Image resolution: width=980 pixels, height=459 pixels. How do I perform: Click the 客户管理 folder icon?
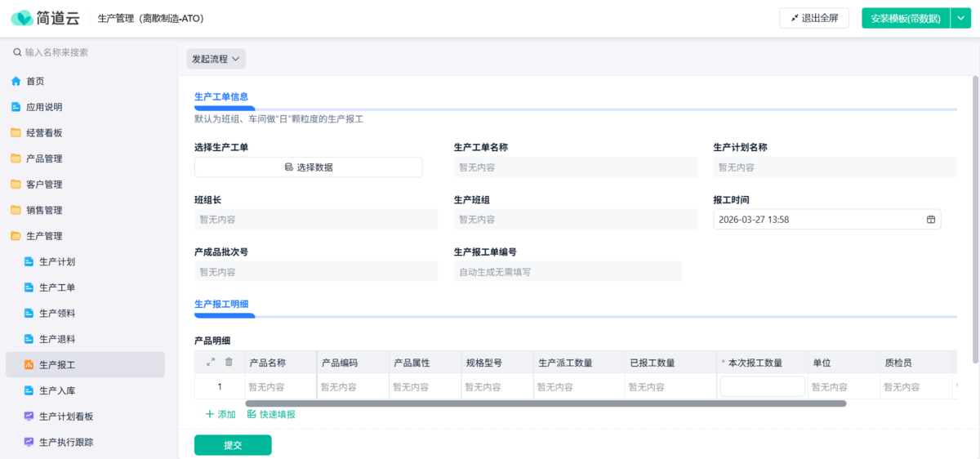16,185
